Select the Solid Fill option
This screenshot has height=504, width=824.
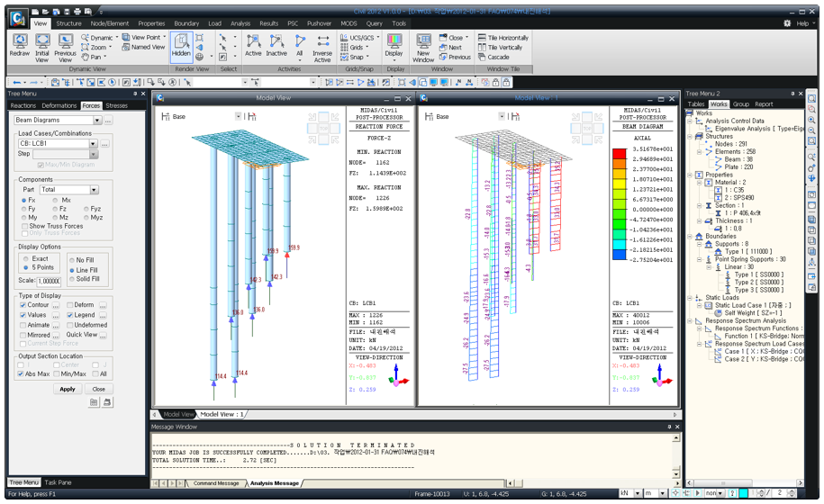pos(72,279)
